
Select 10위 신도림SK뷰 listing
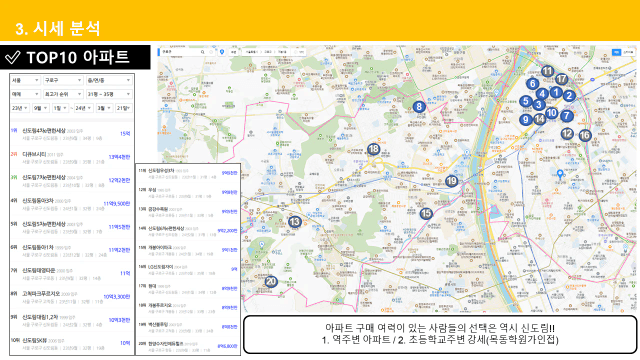[x=71, y=344]
